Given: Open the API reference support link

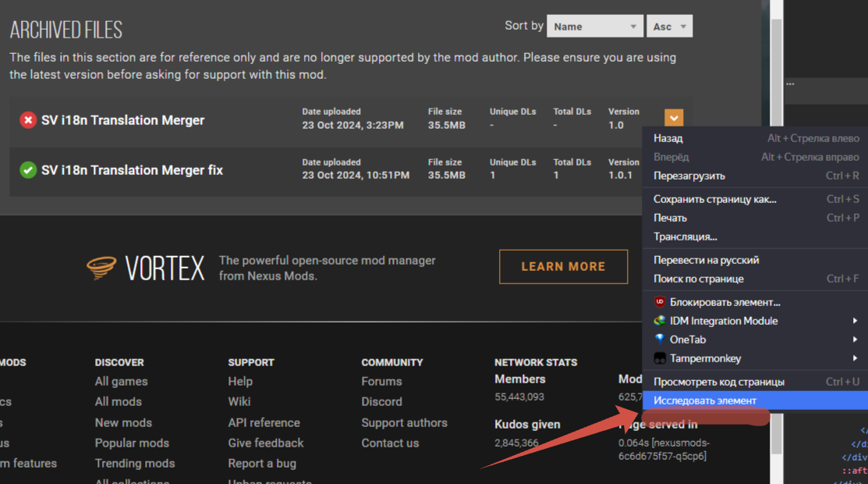Looking at the screenshot, I should pos(264,422).
